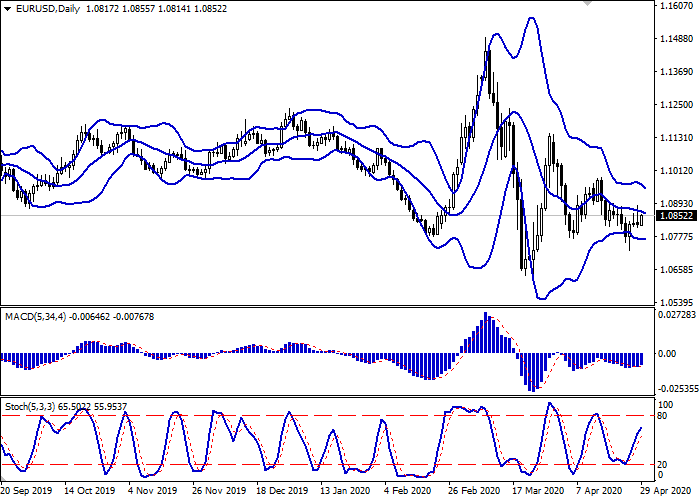Screen dimensions: 700x500
Task: Select Stochastic level 80 label
Action: tap(663, 416)
